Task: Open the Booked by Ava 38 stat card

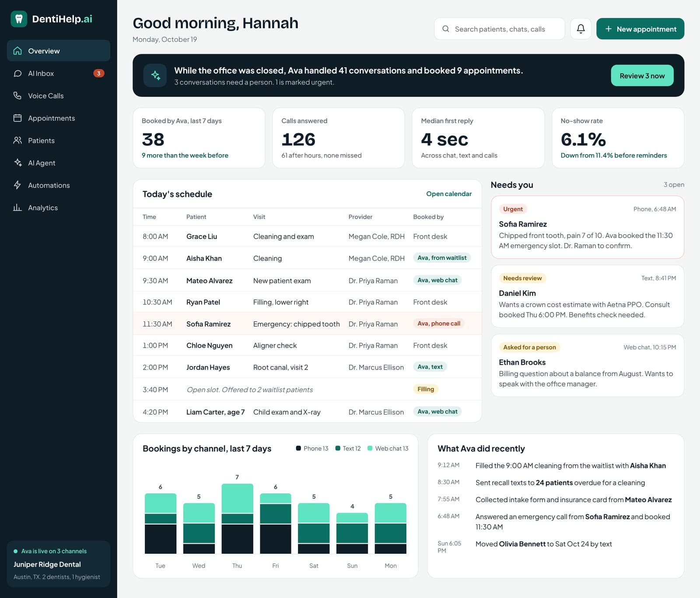Action: point(199,138)
